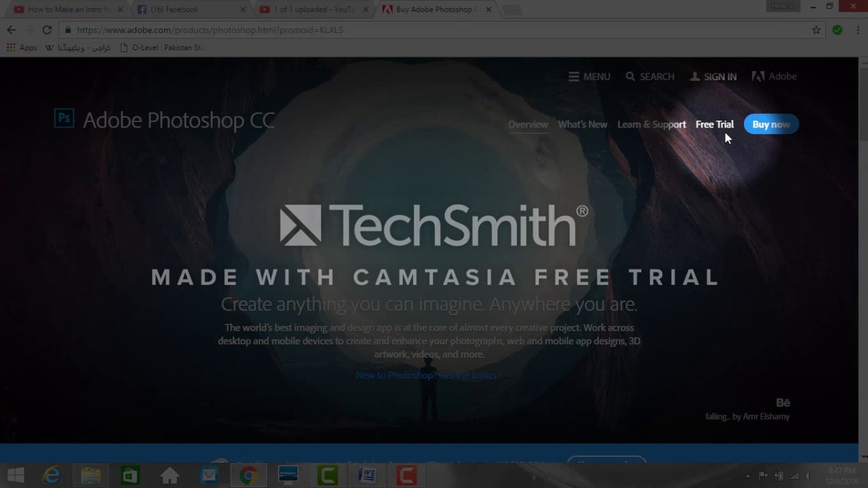Show hidden tray icons arrow
This screenshot has height=488, width=868.
pyautogui.click(x=748, y=476)
